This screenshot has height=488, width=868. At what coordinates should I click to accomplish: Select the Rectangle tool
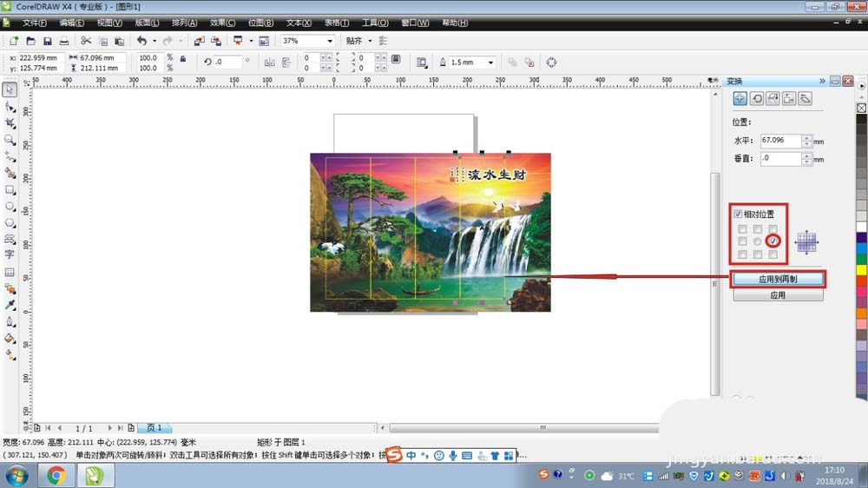click(10, 190)
